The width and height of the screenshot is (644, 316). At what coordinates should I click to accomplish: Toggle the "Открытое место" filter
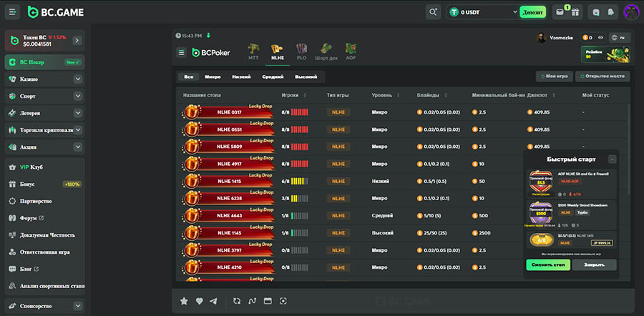coord(605,76)
